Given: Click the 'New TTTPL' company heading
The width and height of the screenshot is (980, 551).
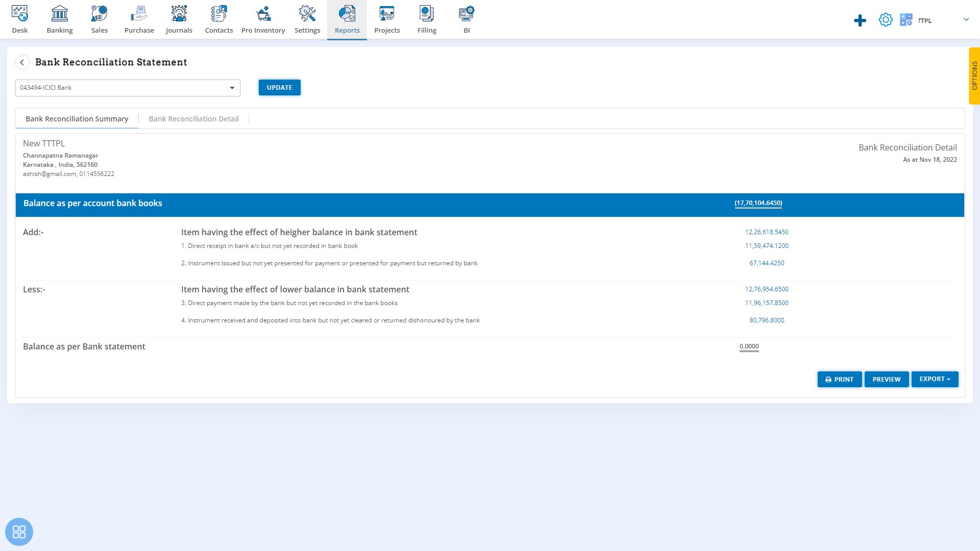Looking at the screenshot, I should [x=44, y=144].
